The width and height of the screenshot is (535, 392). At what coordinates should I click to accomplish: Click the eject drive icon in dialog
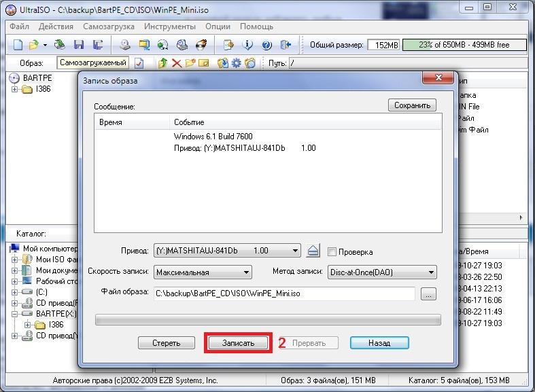(x=312, y=251)
